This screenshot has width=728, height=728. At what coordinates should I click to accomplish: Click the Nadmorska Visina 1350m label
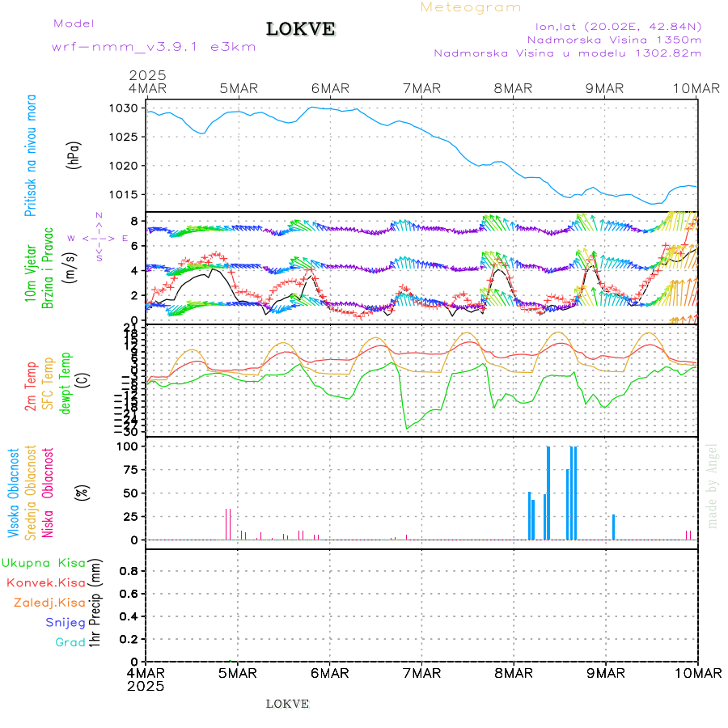point(614,39)
